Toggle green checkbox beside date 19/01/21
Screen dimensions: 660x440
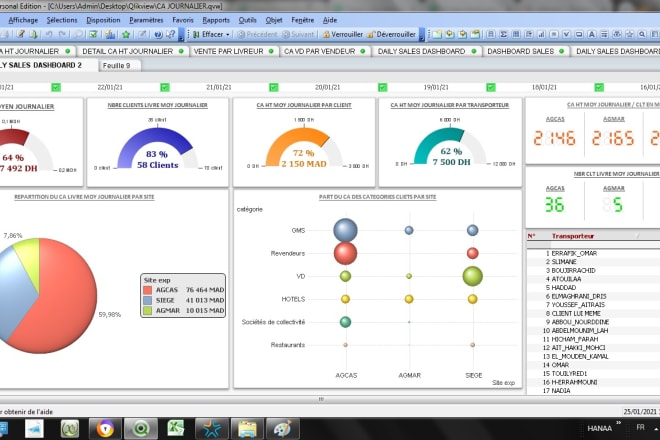pyautogui.click(x=491, y=87)
